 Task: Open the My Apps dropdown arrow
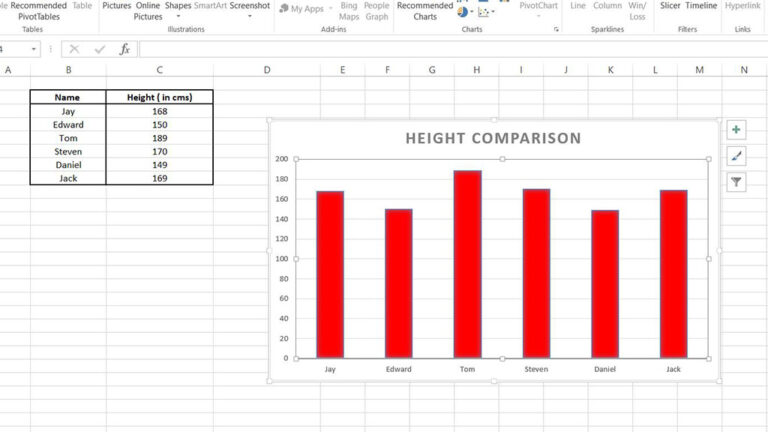pyautogui.click(x=331, y=8)
